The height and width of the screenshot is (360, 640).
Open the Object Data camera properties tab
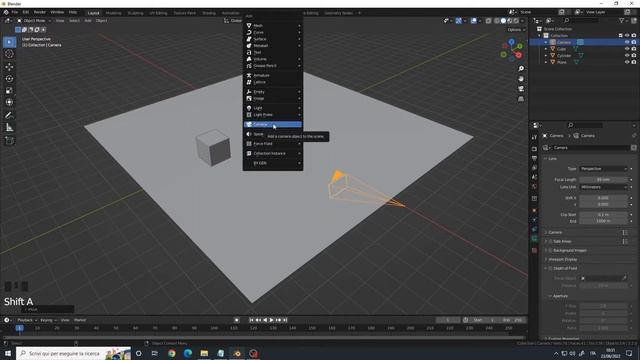pyautogui.click(x=534, y=239)
